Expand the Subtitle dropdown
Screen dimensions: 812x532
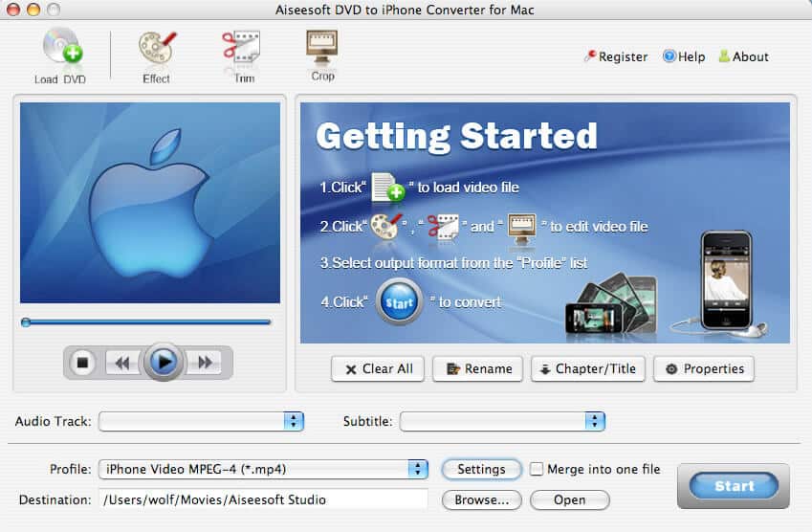point(502,421)
